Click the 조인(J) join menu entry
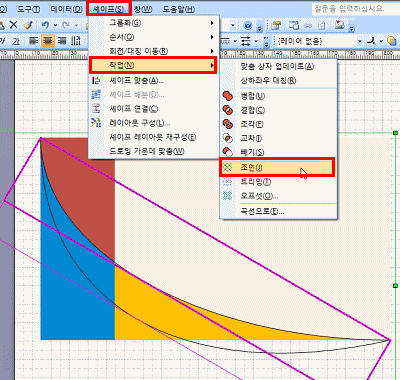This screenshot has width=400, height=380. (x=277, y=167)
